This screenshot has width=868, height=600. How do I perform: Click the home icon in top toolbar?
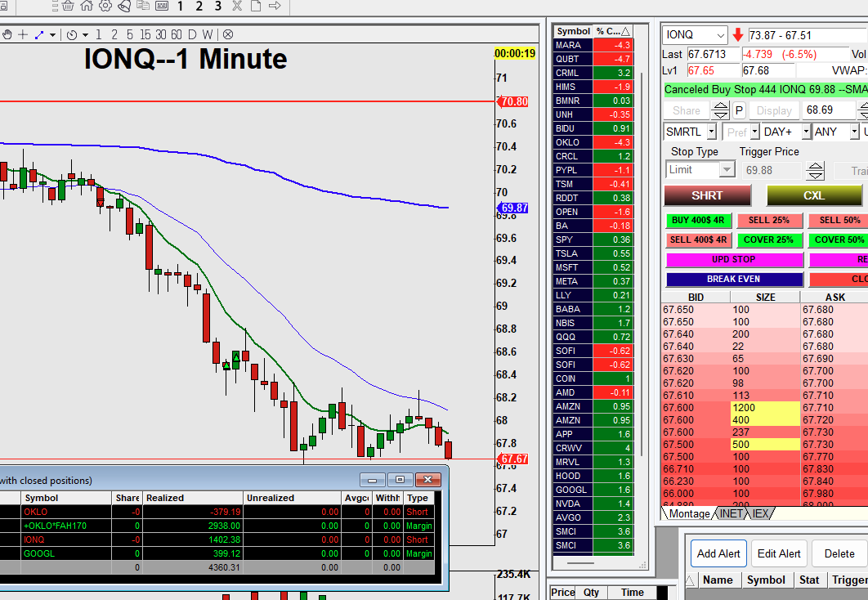87,6
